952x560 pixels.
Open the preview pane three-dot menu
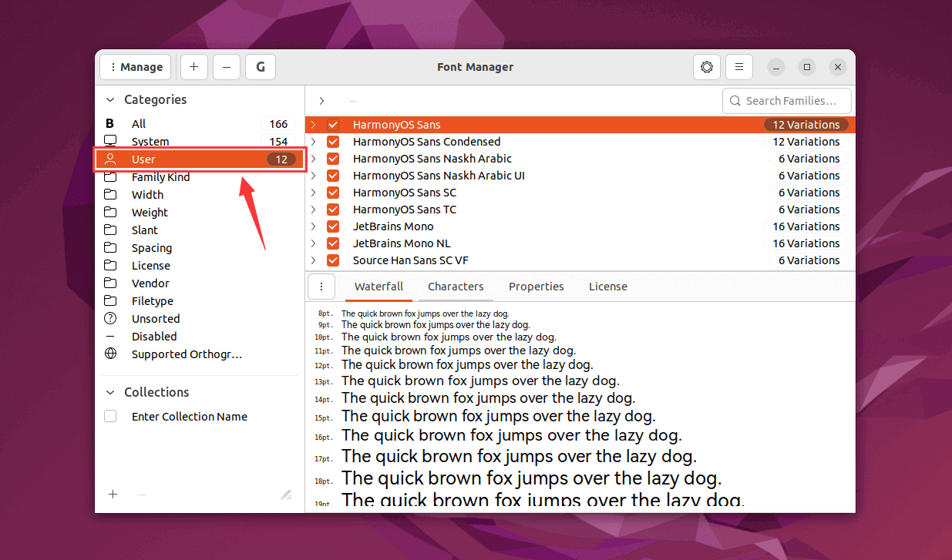coord(321,287)
